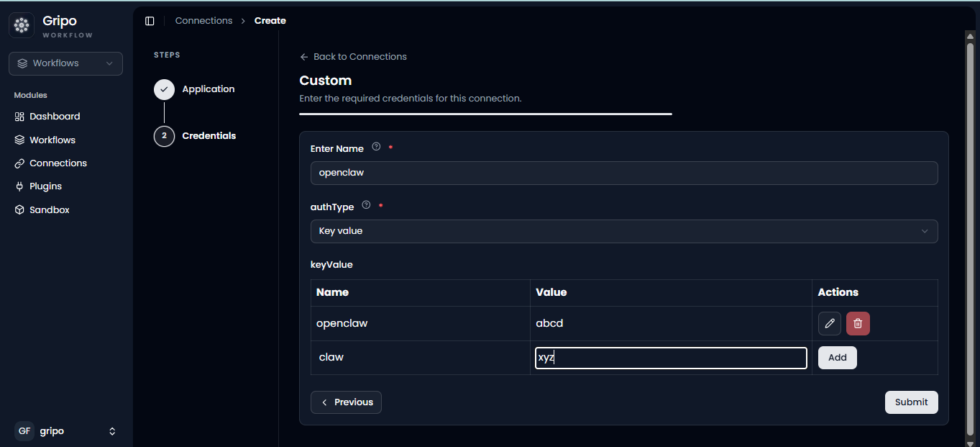
Task: Expand the Workflows selector dropdown
Action: 65,63
